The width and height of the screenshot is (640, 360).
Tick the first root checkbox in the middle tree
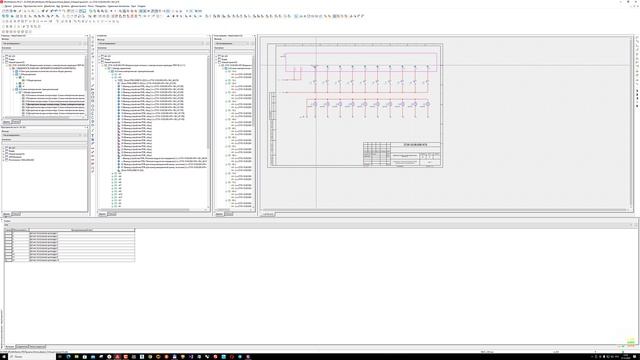(x=102, y=56)
